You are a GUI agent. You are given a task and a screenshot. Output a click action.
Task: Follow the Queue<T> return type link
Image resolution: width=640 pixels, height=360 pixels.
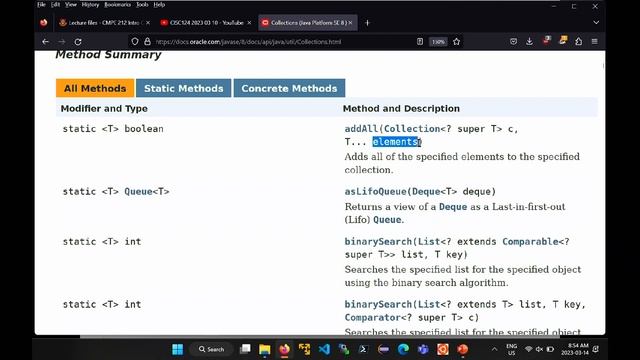click(x=138, y=192)
